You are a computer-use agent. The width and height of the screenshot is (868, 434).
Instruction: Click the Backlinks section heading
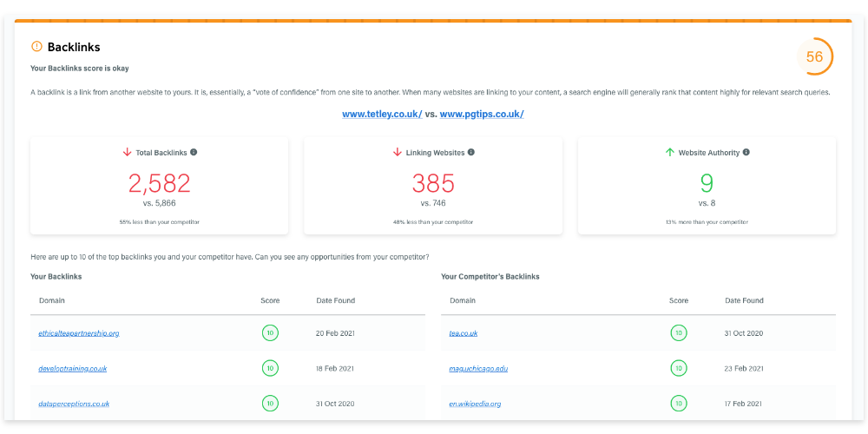[74, 47]
